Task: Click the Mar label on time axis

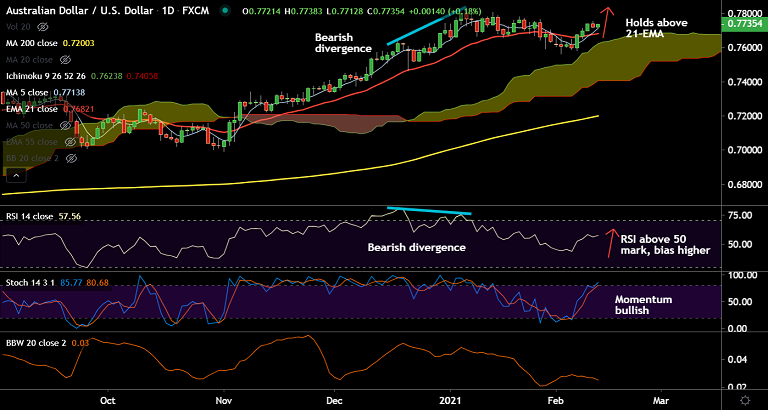Action: click(x=661, y=400)
